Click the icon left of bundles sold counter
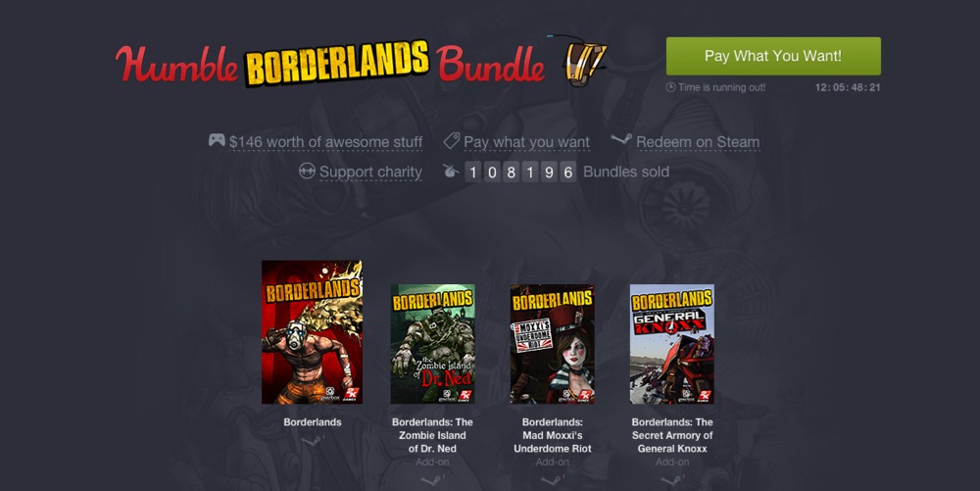The height and width of the screenshot is (491, 980). tap(451, 171)
